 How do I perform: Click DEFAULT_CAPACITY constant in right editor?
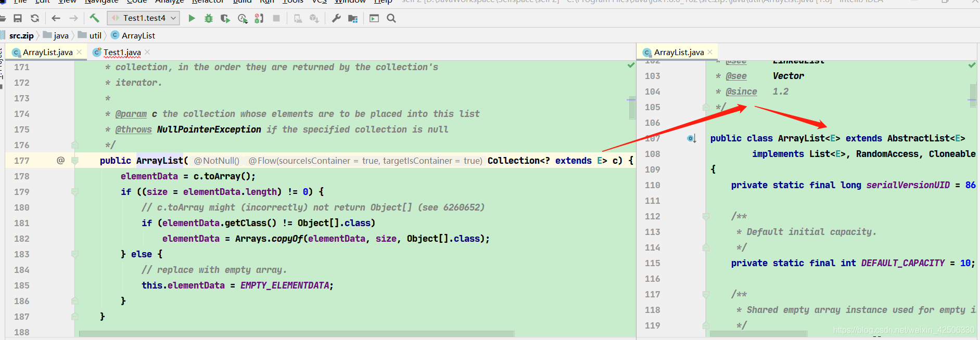tap(903, 263)
